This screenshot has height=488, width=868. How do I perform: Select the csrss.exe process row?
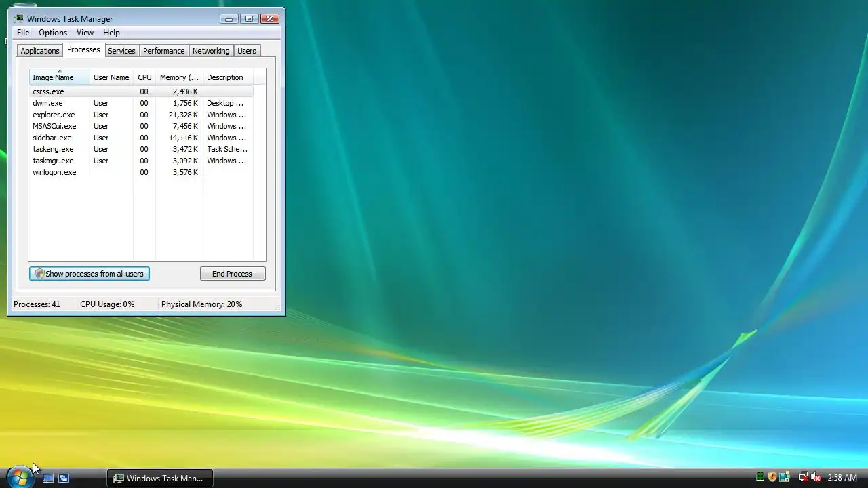click(x=141, y=91)
